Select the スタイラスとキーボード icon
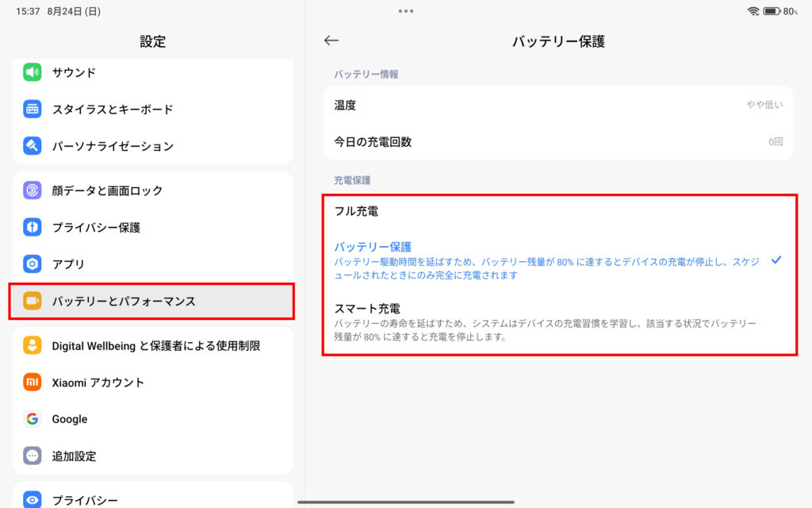This screenshot has height=508, width=812. (x=32, y=109)
